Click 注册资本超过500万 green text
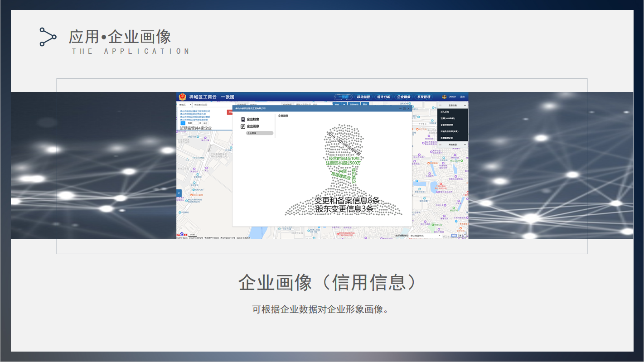 [x=344, y=163]
